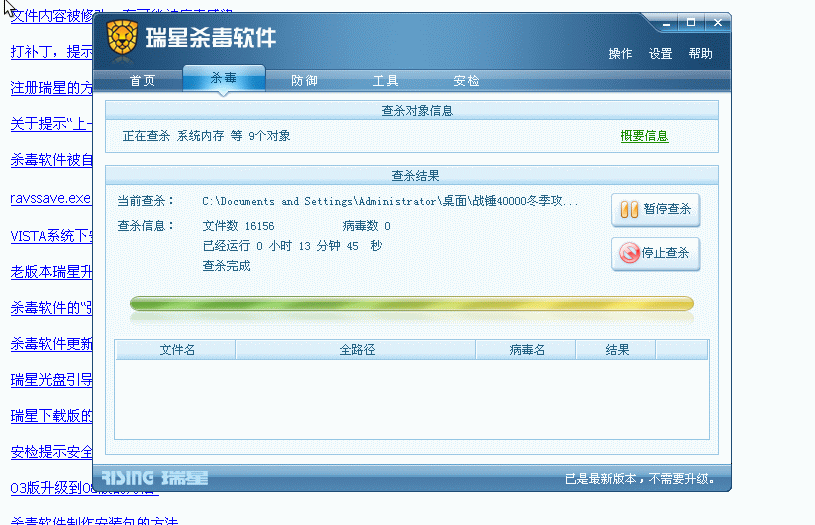Click the 查杀完成 status text
The image size is (815, 525).
click(227, 266)
